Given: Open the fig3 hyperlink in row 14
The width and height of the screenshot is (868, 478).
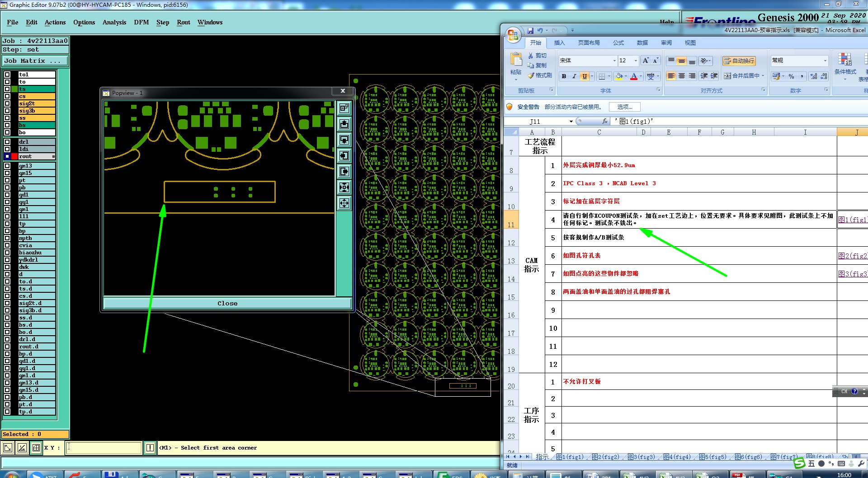Looking at the screenshot, I should coord(853,274).
